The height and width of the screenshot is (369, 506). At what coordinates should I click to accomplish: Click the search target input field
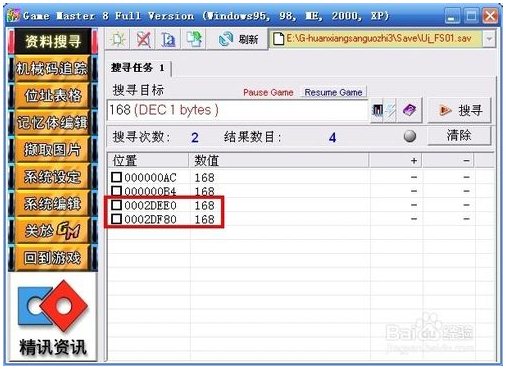coord(237,110)
